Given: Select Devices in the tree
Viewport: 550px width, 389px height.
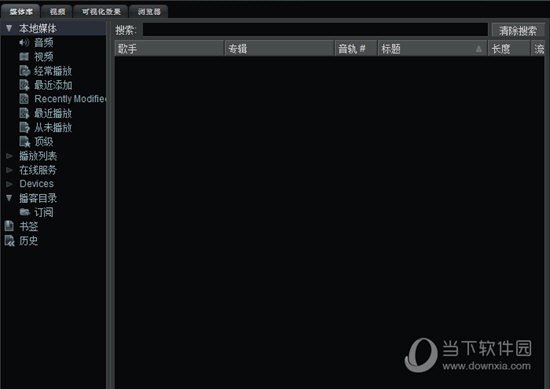Looking at the screenshot, I should click(x=36, y=184).
